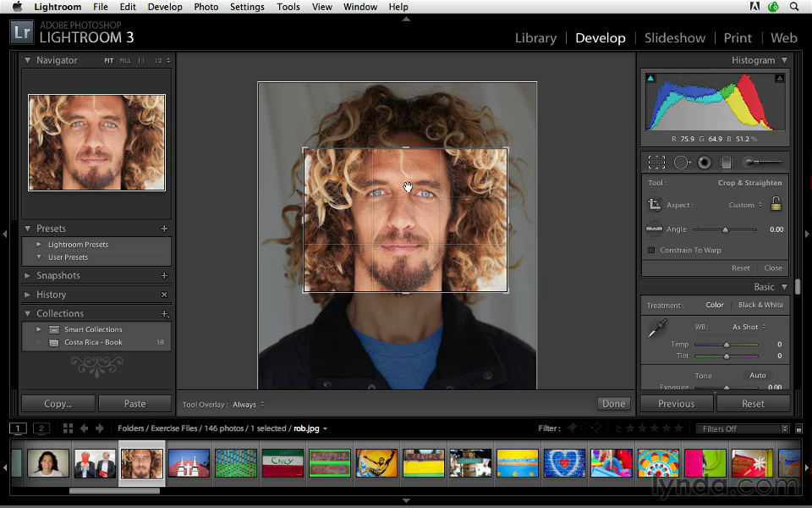Click the Paste button
The height and width of the screenshot is (508, 812).
tap(134, 404)
